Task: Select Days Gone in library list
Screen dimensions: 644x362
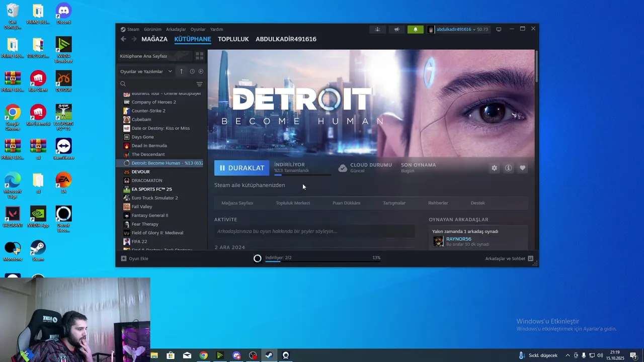Action: click(161, 137)
